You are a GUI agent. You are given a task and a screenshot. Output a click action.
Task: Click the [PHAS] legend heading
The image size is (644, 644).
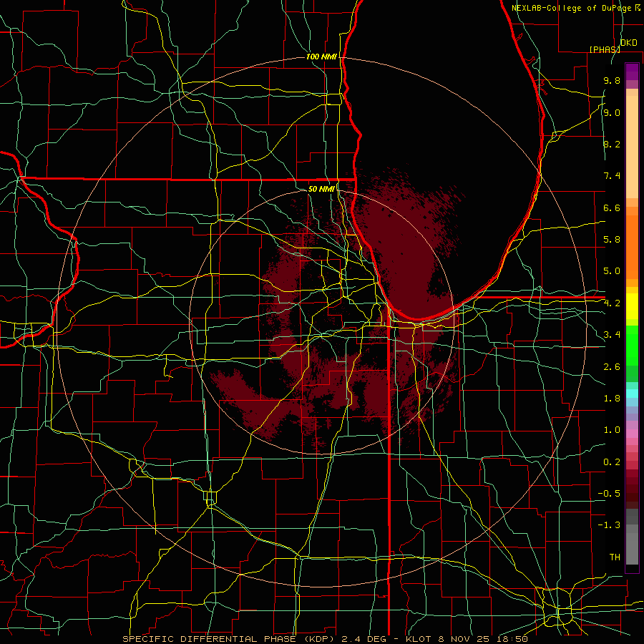[605, 49]
